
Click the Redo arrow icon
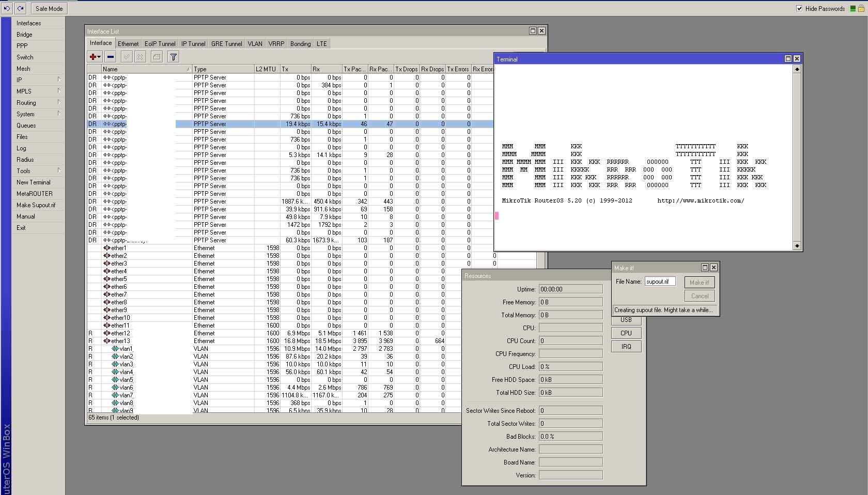pos(20,8)
